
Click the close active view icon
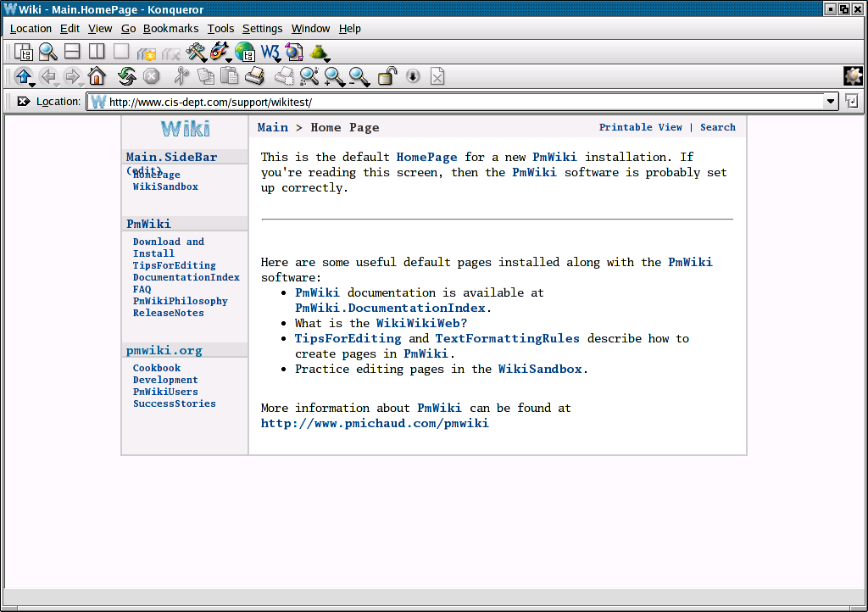click(x=121, y=52)
